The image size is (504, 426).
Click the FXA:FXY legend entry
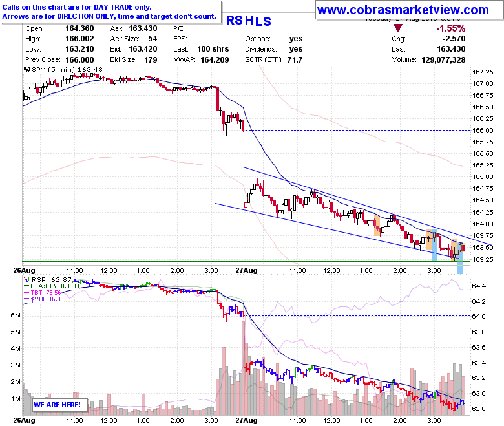(x=52, y=286)
